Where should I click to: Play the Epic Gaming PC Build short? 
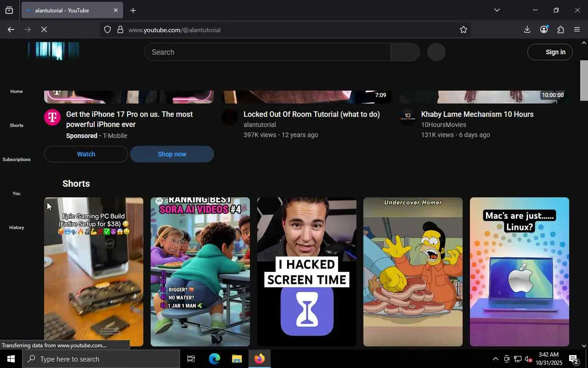94,271
